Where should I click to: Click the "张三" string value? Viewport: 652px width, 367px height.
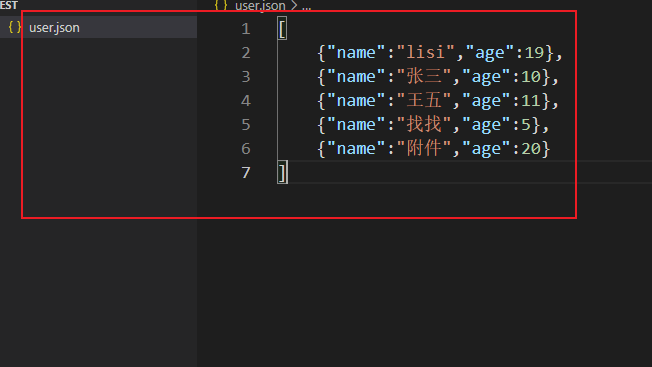pos(424,77)
